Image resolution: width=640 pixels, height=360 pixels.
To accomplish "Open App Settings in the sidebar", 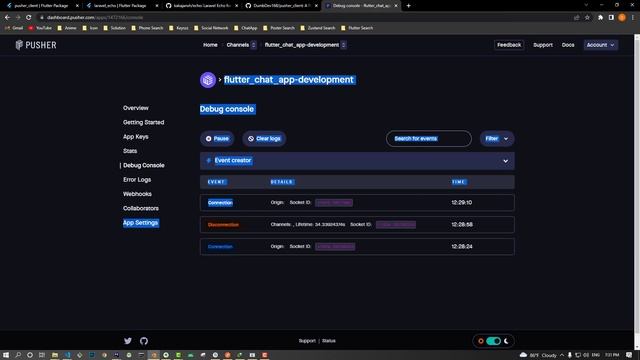I will pos(140,223).
